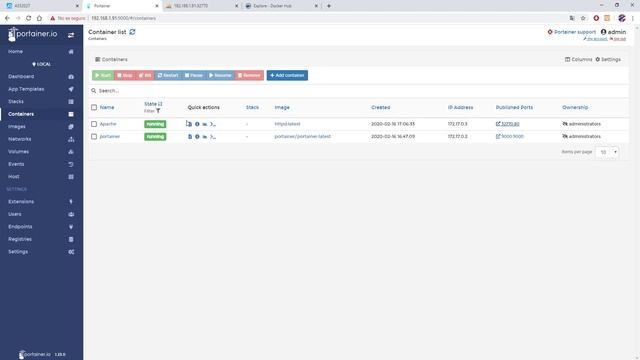This screenshot has width=640, height=360.
Task: Click the Networks icon in the sidebar
Action: (71, 139)
